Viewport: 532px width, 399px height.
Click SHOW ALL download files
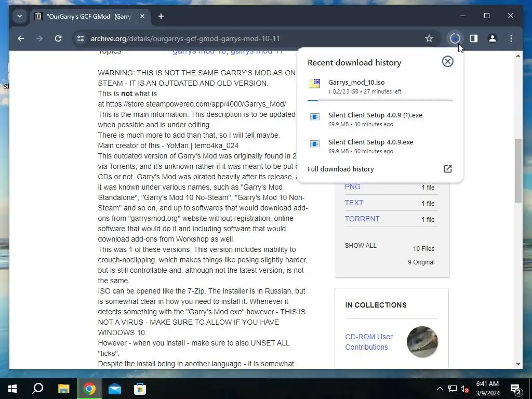[x=361, y=246]
